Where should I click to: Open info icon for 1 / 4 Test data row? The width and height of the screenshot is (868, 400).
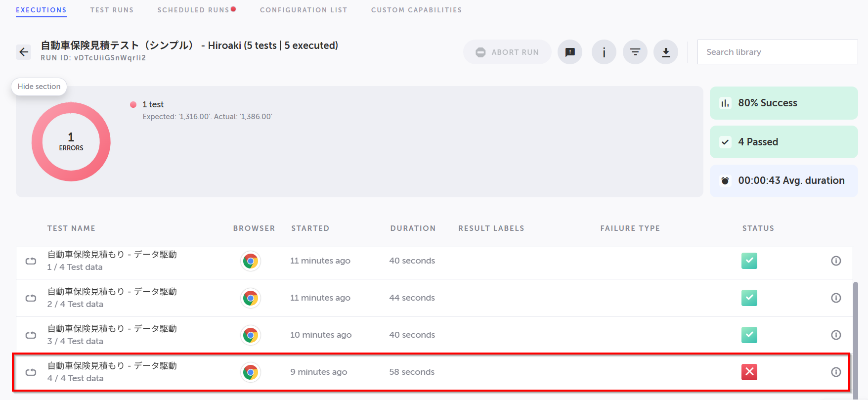pos(836,261)
